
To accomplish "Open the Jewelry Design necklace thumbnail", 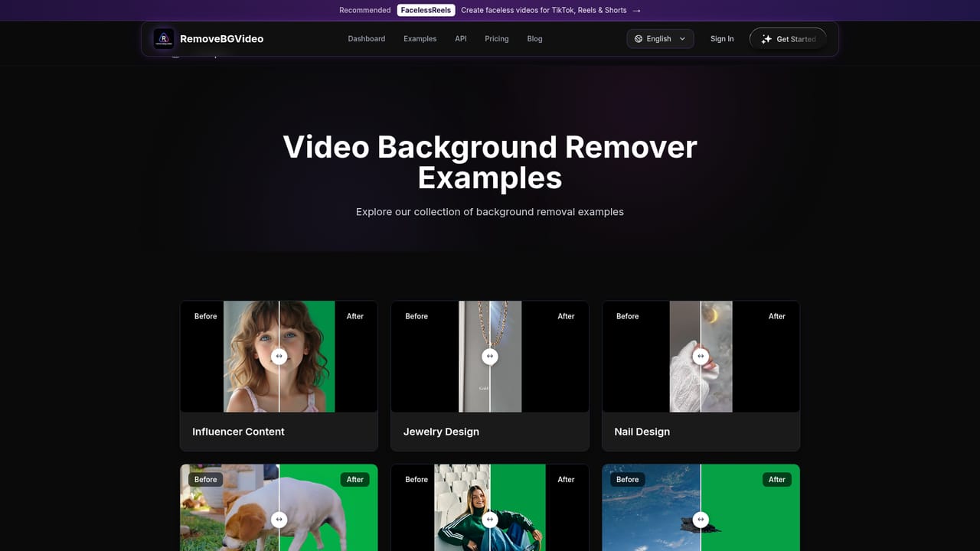I will point(490,357).
